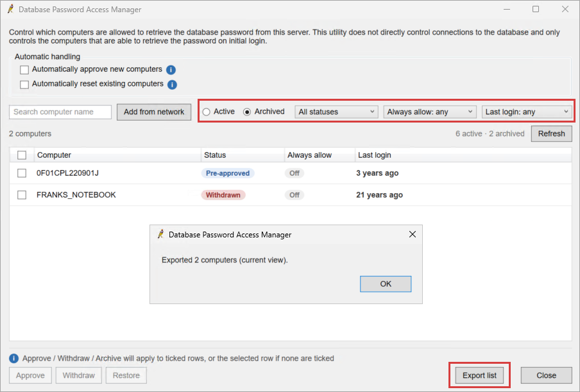Click the Refresh button
Image resolution: width=580 pixels, height=392 pixels.
click(551, 134)
